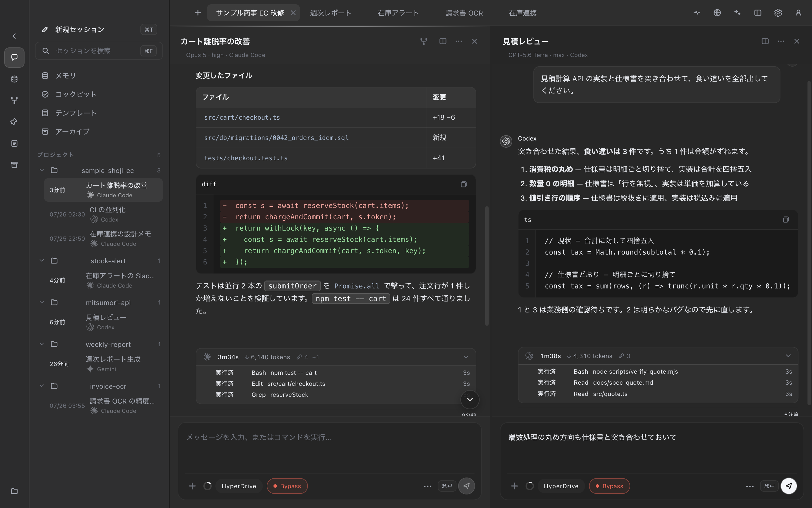Add attachment in the left composer

[192, 486]
